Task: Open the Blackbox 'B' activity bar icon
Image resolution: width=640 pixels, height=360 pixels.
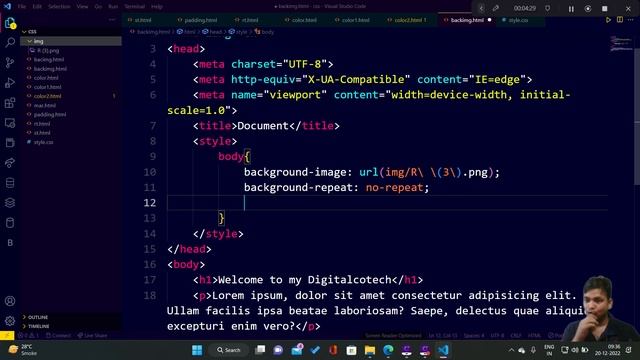Action: pos(10,243)
